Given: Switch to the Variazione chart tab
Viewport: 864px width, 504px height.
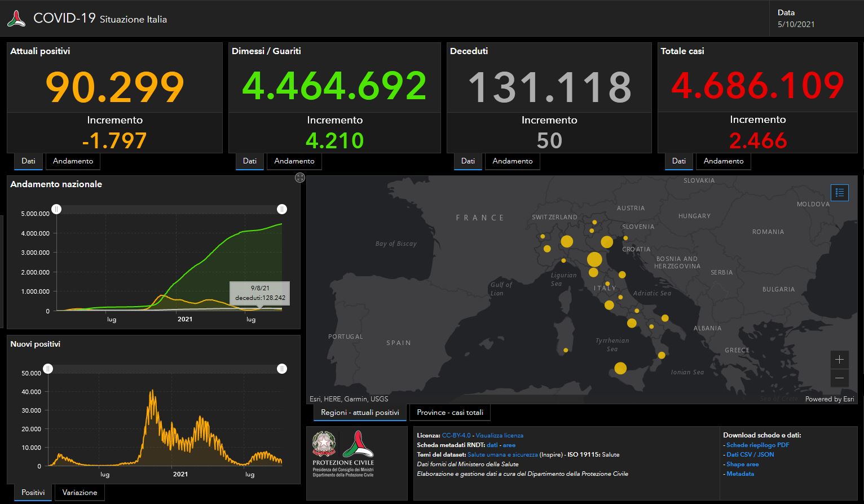Looking at the screenshot, I should click(x=80, y=493).
